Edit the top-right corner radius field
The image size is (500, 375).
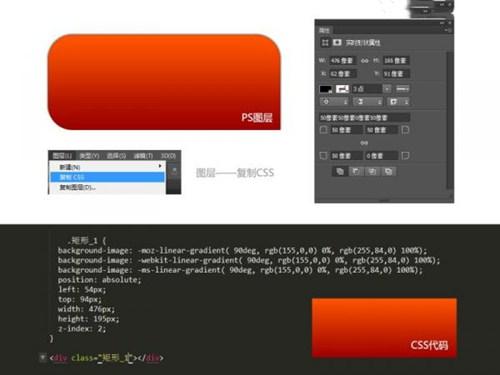tap(381, 130)
